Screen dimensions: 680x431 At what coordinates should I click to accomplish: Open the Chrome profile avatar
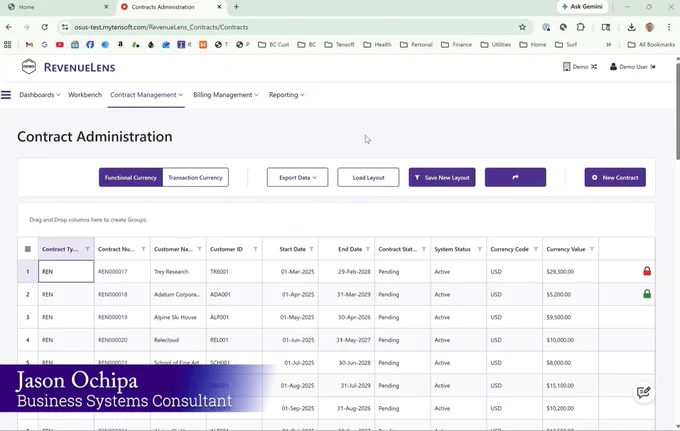click(649, 27)
